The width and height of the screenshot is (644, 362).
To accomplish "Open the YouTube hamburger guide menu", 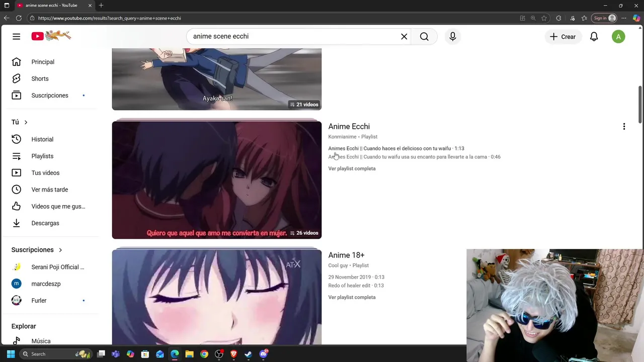I will click(17, 36).
